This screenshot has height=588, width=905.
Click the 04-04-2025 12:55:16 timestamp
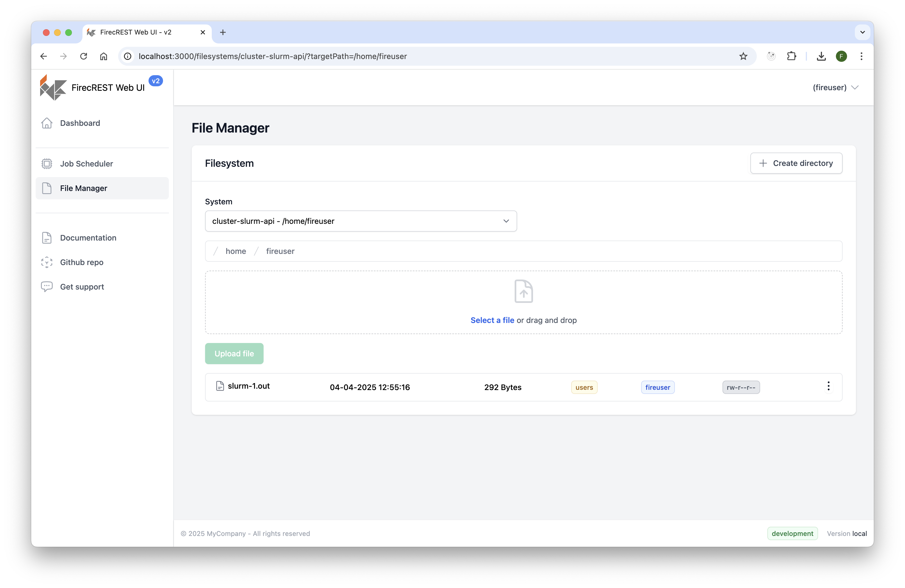coord(369,388)
